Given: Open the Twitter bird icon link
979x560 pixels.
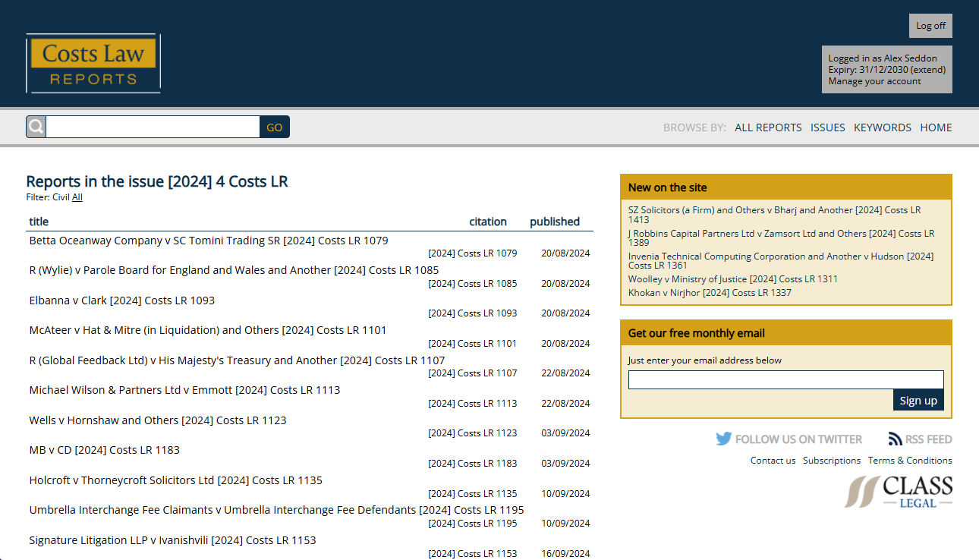Looking at the screenshot, I should 723,439.
